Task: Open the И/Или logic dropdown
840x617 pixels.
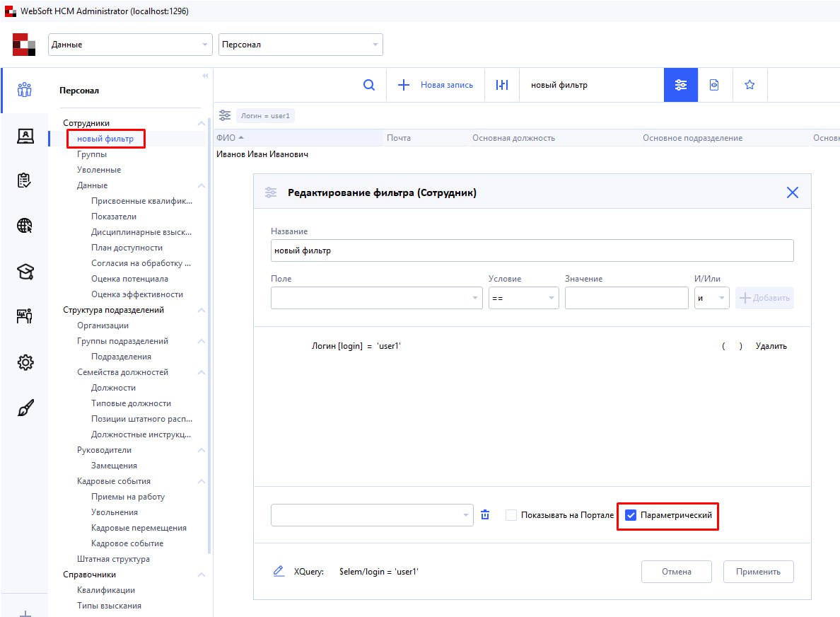Action: [x=711, y=298]
